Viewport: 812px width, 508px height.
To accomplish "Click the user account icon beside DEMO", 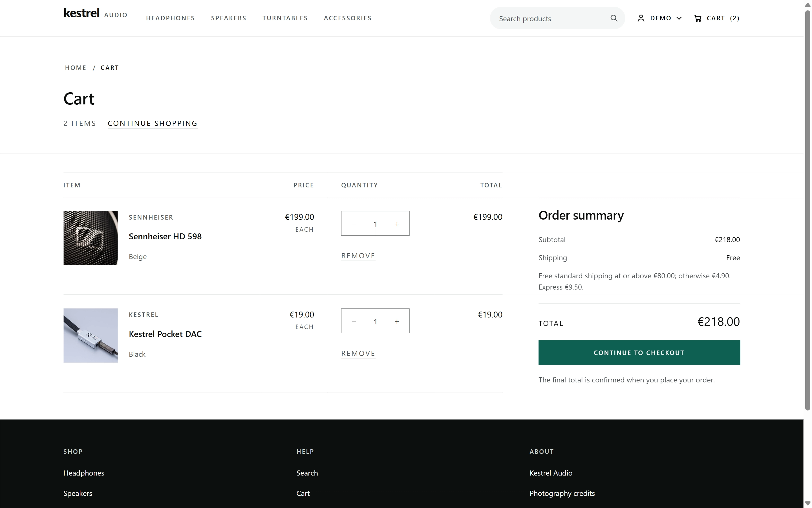I will pyautogui.click(x=641, y=18).
